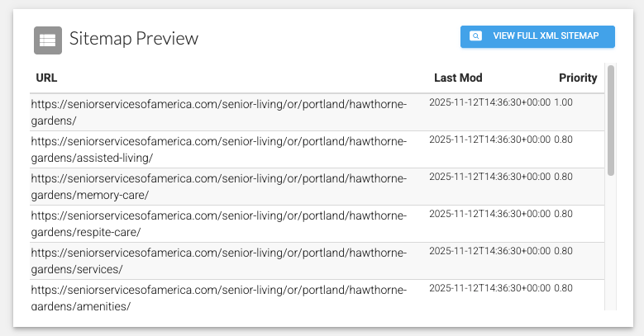
Task: Click the respite-care row's last mod timestamp
Action: 489,214
